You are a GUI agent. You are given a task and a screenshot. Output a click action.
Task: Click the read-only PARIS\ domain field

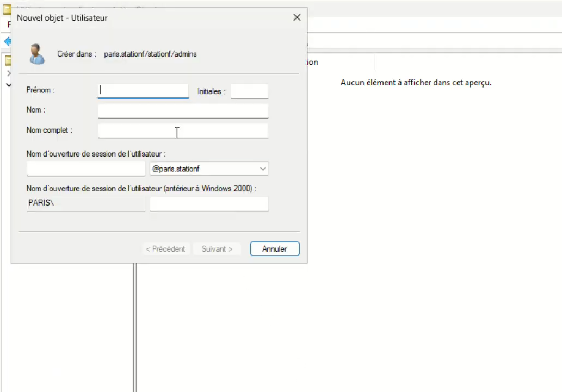pos(86,204)
